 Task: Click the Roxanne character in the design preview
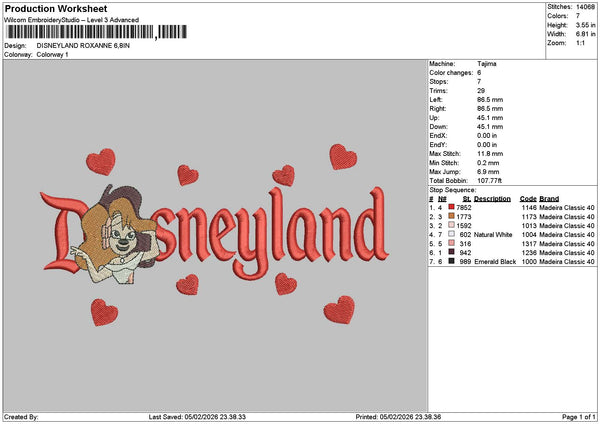pyautogui.click(x=115, y=235)
